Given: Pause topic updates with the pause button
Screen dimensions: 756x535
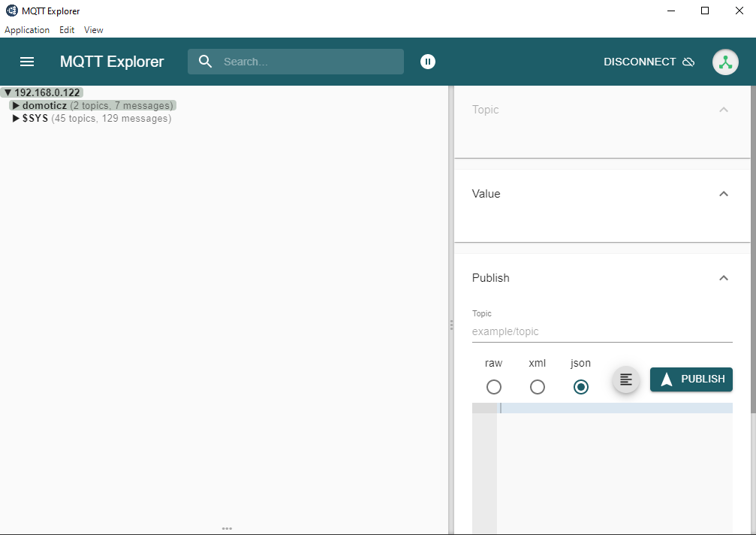Looking at the screenshot, I should click(428, 62).
